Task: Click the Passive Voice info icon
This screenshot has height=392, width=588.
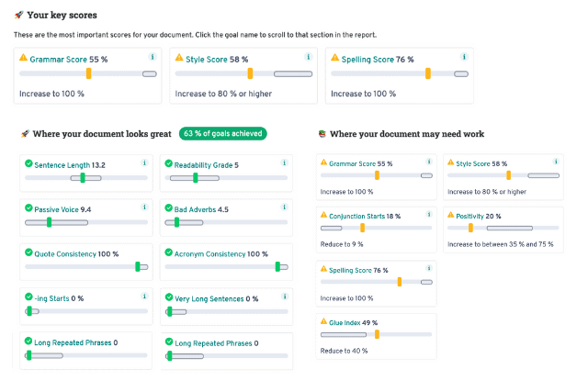Action: pyautogui.click(x=145, y=207)
